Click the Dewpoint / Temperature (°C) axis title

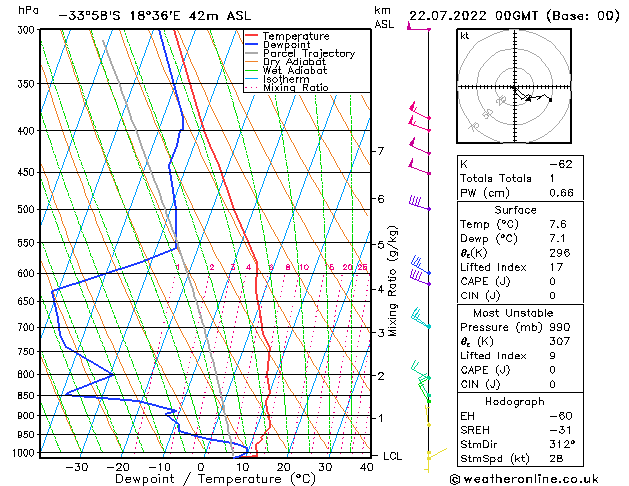pyautogui.click(x=215, y=479)
